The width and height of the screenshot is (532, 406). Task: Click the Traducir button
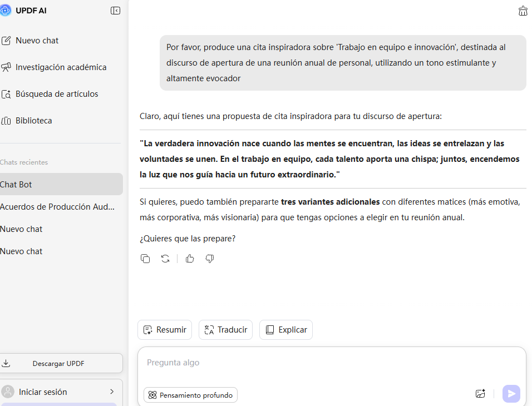tap(225, 330)
